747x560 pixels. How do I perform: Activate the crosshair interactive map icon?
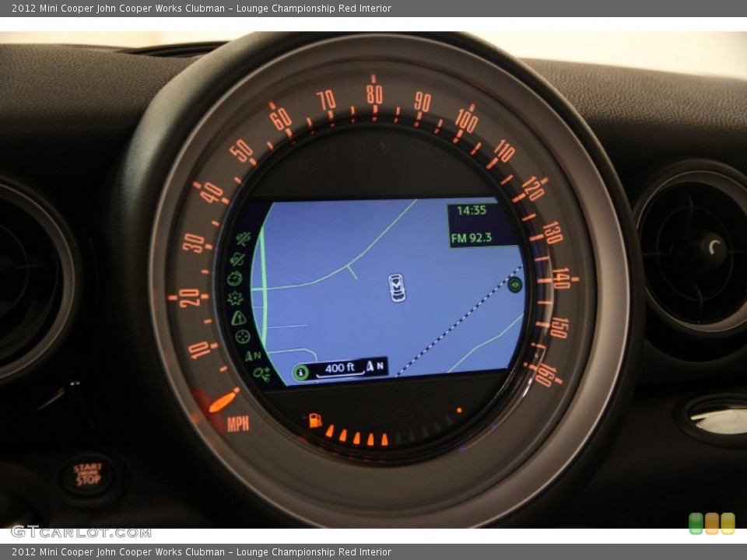(x=243, y=337)
